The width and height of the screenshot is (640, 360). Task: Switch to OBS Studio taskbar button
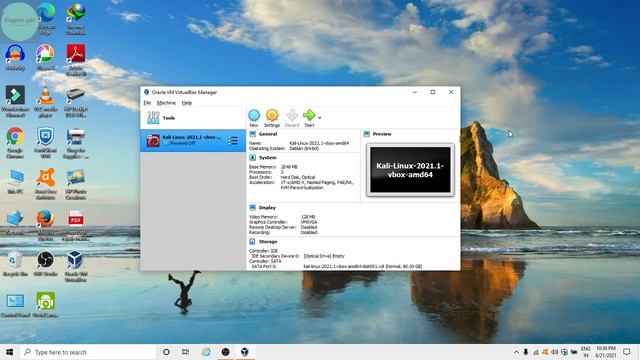(x=225, y=352)
